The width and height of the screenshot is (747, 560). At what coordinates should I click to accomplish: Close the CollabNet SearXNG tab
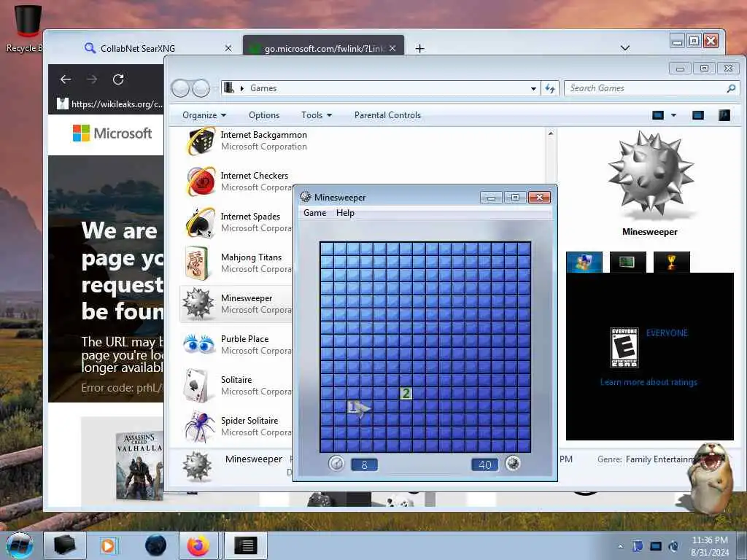click(228, 48)
